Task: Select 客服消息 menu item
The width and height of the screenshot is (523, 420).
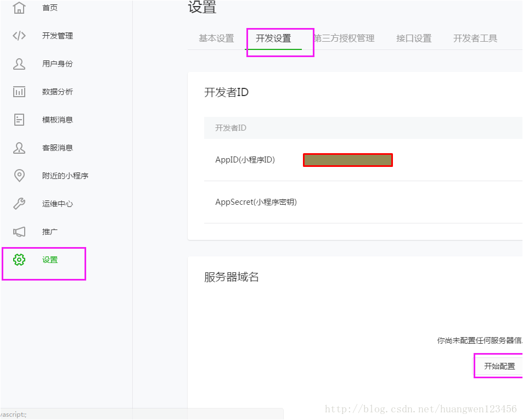Action: pos(58,148)
